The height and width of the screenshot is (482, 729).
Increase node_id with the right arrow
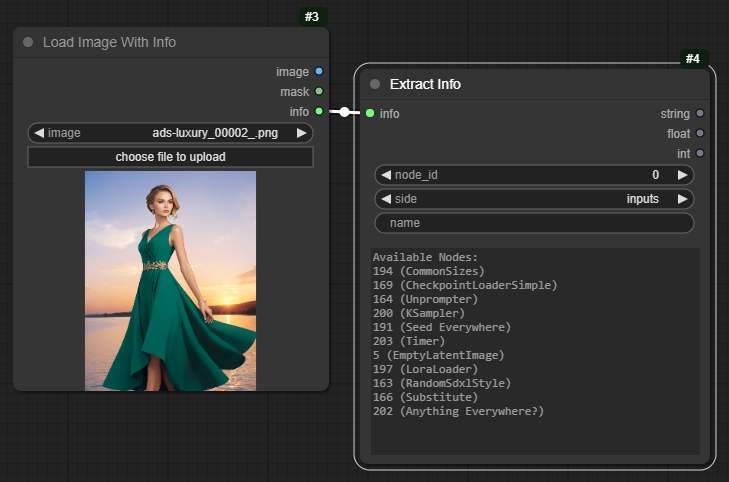682,175
